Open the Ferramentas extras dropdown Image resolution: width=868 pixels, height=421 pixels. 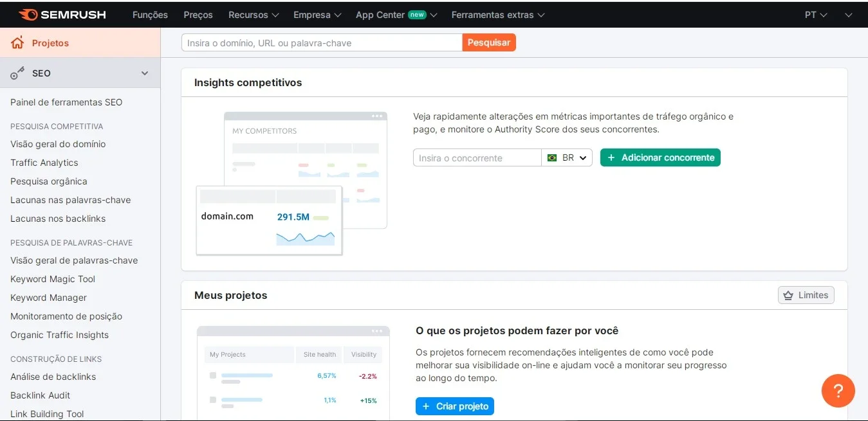[498, 15]
